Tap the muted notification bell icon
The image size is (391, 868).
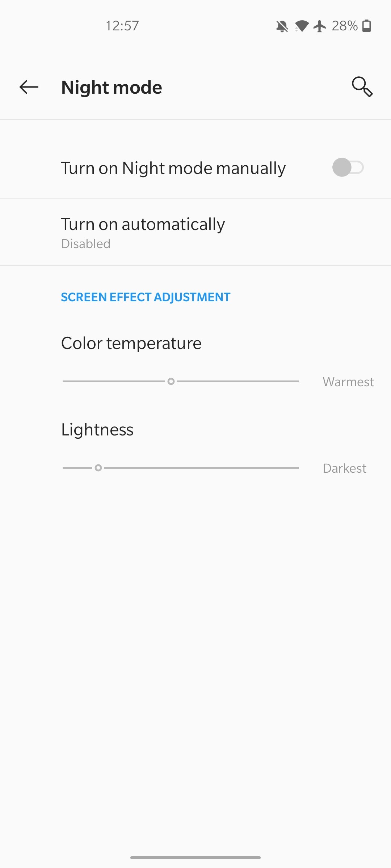[x=282, y=26]
